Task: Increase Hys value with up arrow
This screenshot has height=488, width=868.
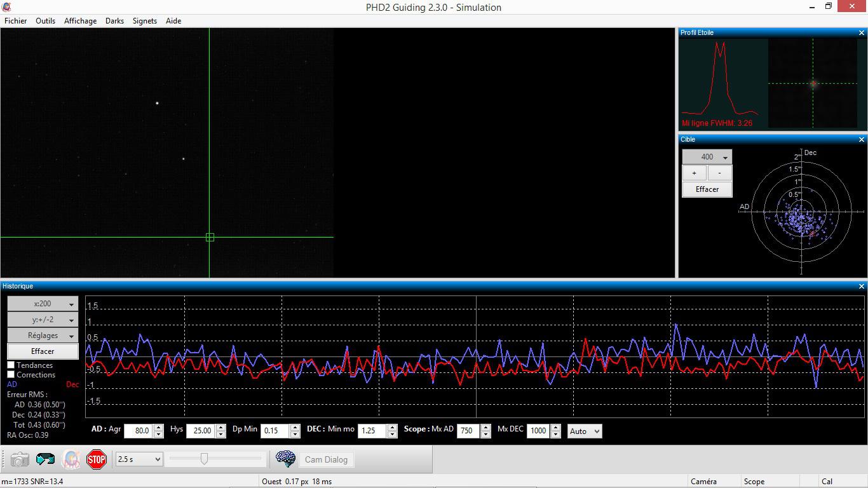Action: coord(220,428)
